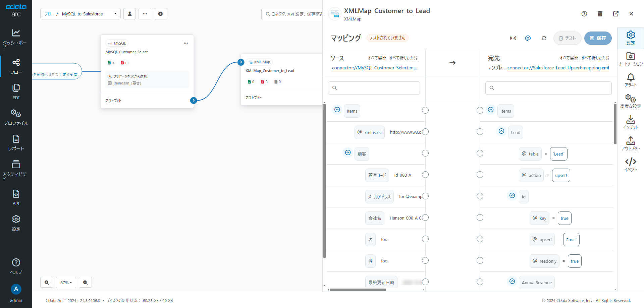
Task: Select source mapping circle for 顧客 row
Action: 425,153
